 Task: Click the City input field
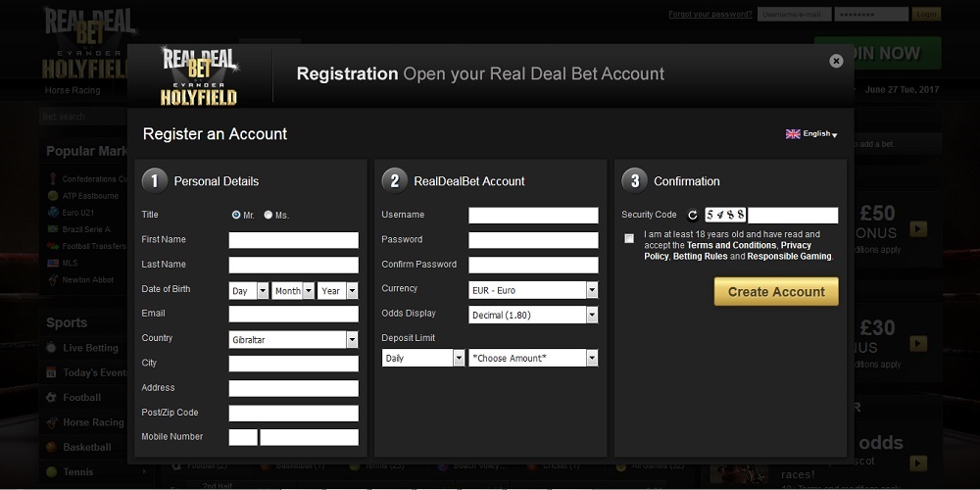click(x=294, y=364)
